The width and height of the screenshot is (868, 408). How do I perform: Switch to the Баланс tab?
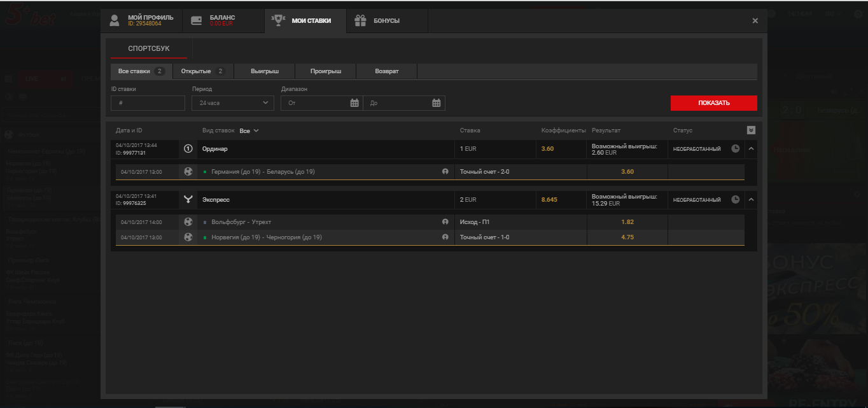pos(223,20)
